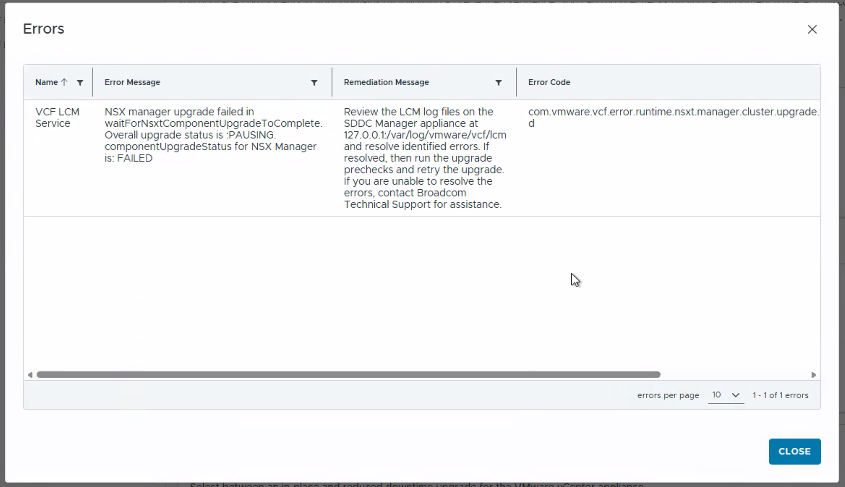Click the remediation text about LCM log files
Image resolution: width=845 pixels, height=487 pixels.
pyautogui.click(x=425, y=158)
